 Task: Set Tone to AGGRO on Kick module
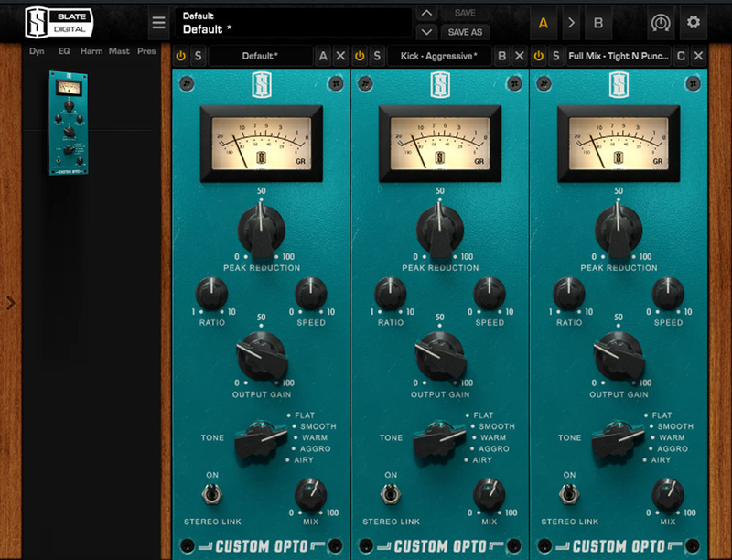pos(494,449)
